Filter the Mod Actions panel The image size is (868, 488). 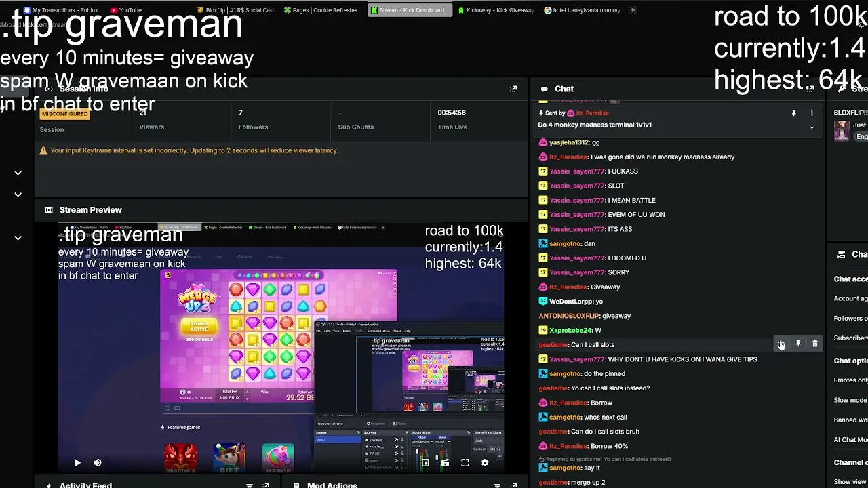[497, 485]
